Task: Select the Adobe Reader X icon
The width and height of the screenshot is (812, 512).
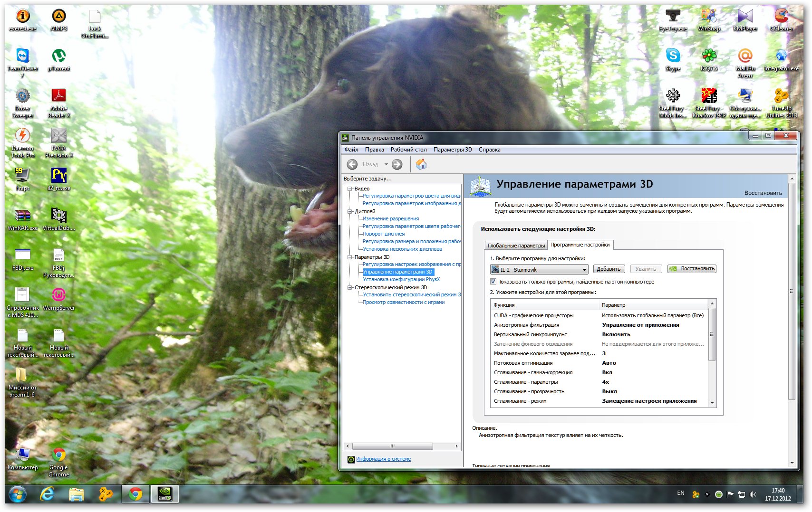Action: tap(58, 103)
